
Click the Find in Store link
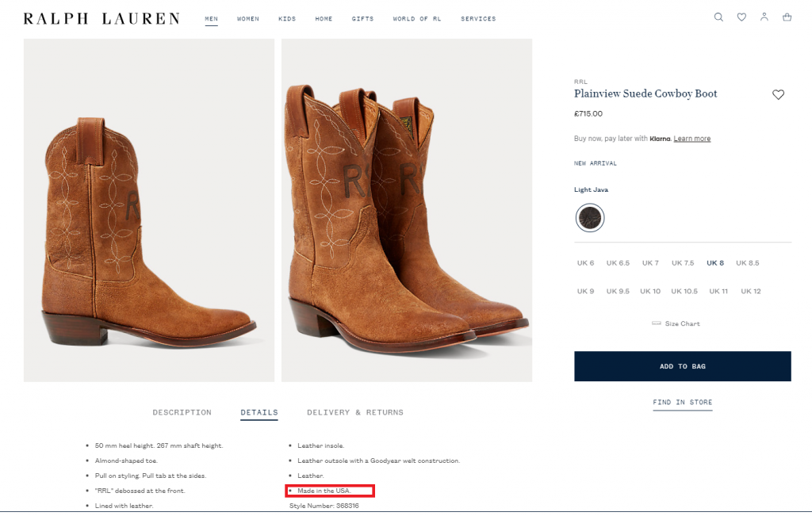pyautogui.click(x=682, y=403)
